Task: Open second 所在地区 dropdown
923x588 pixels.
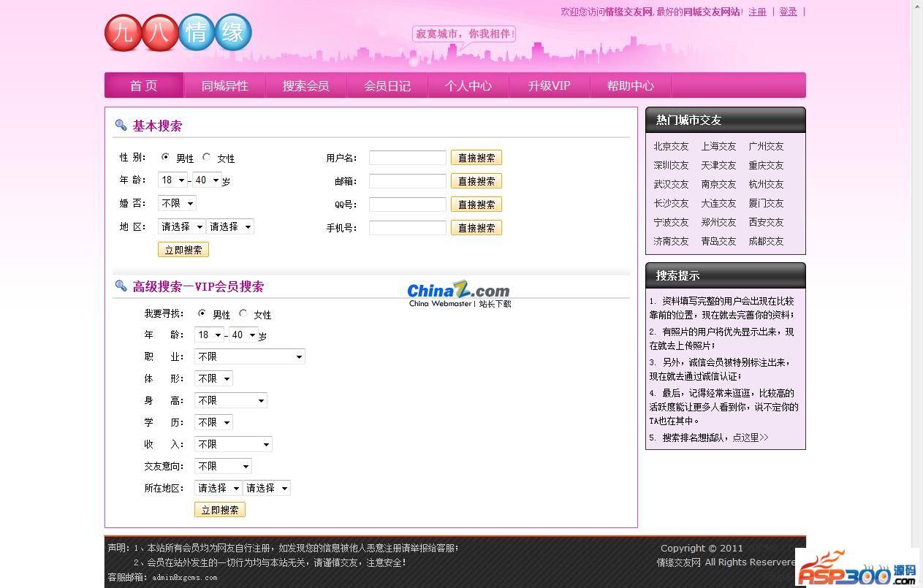Action: (x=267, y=488)
